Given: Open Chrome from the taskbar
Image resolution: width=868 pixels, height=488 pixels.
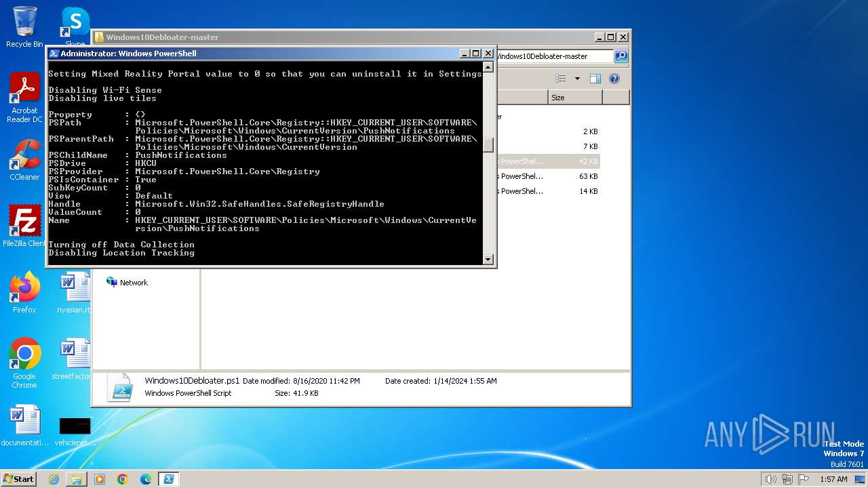Looking at the screenshot, I should [x=123, y=479].
